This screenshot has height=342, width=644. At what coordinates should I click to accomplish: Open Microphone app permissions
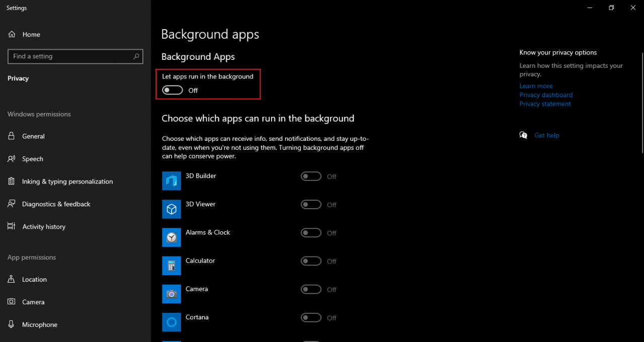pyautogui.click(x=39, y=325)
